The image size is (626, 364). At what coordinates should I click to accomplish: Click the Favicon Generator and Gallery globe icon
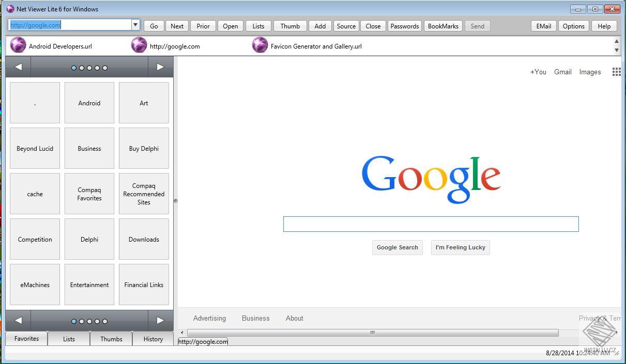pyautogui.click(x=259, y=45)
